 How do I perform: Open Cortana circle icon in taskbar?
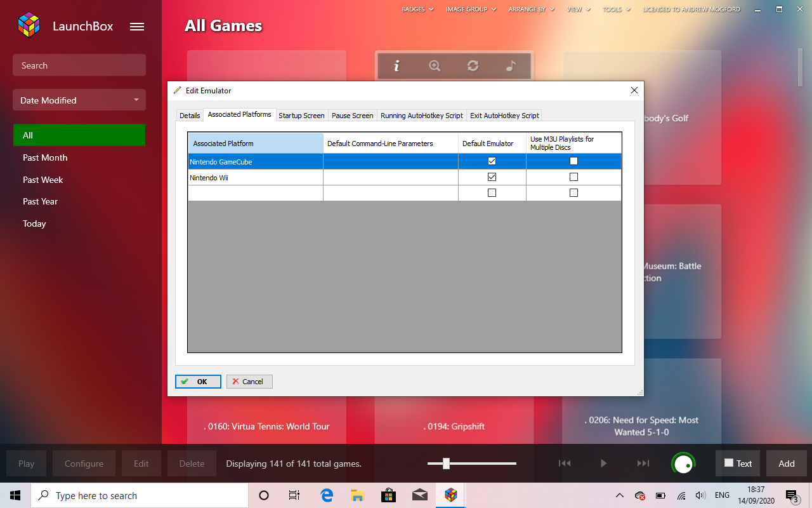[x=264, y=495]
